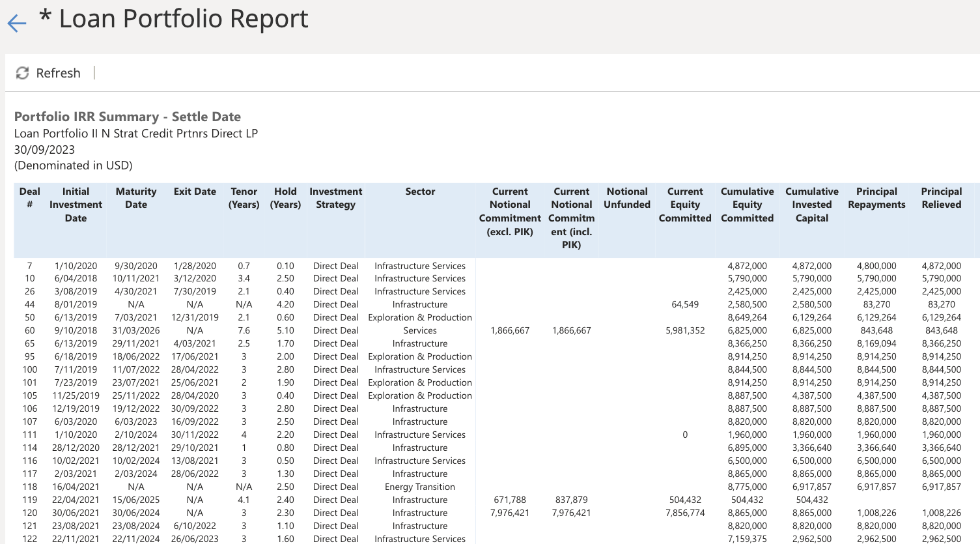The width and height of the screenshot is (980, 544).
Task: Click maturity date 15/06/2025
Action: 136,500
